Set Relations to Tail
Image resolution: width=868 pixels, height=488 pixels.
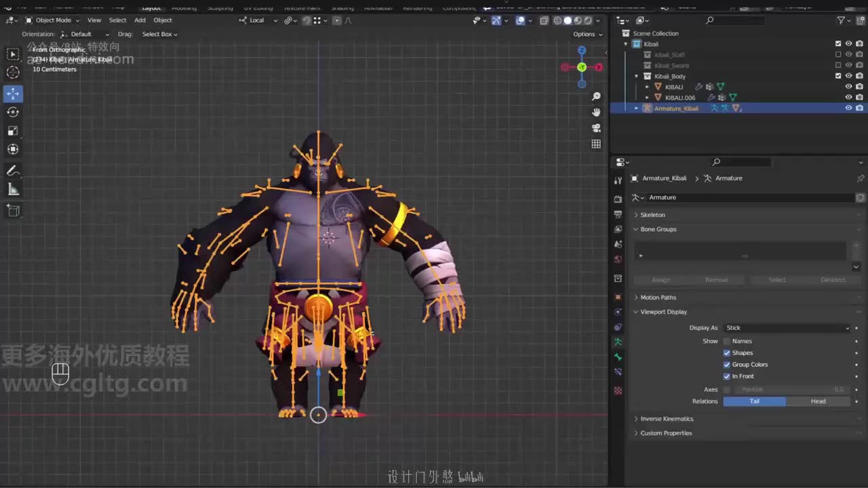[755, 401]
